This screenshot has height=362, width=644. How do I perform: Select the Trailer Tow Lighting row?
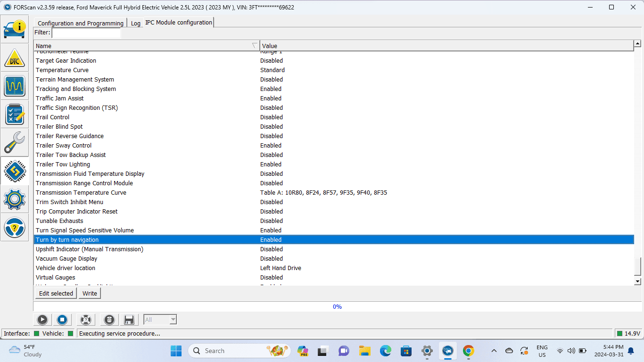[334, 164]
